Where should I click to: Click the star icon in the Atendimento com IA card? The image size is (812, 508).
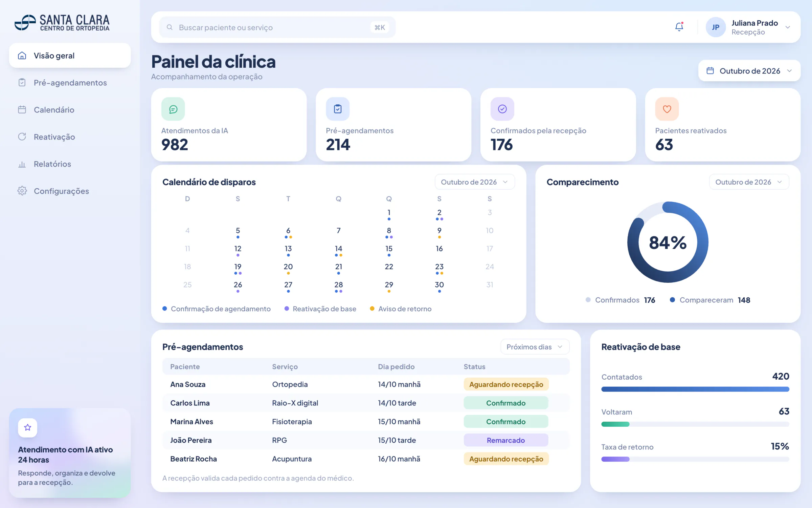[28, 427]
